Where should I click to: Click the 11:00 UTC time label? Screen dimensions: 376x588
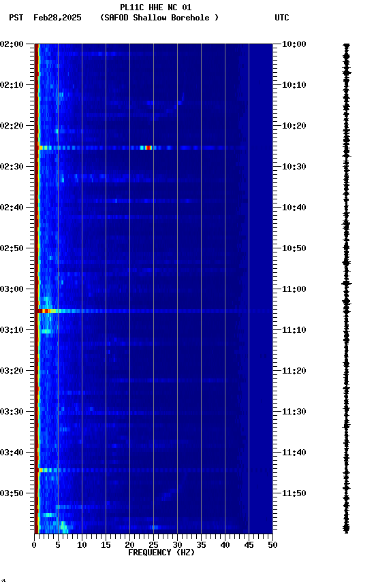pos(294,289)
